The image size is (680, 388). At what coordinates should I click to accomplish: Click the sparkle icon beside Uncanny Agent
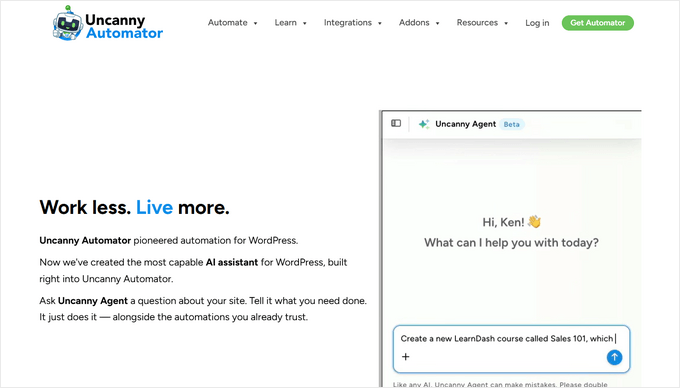pos(424,124)
